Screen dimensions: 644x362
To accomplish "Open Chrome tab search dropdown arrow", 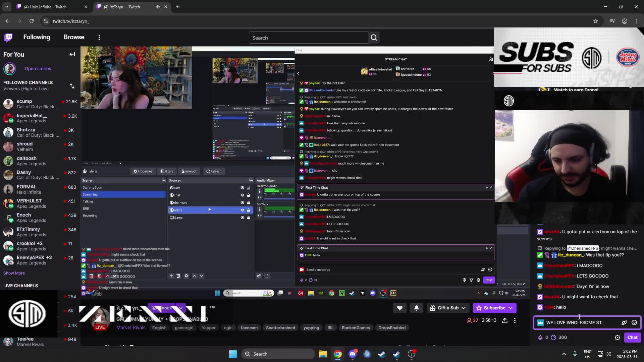I will pos(6,7).
